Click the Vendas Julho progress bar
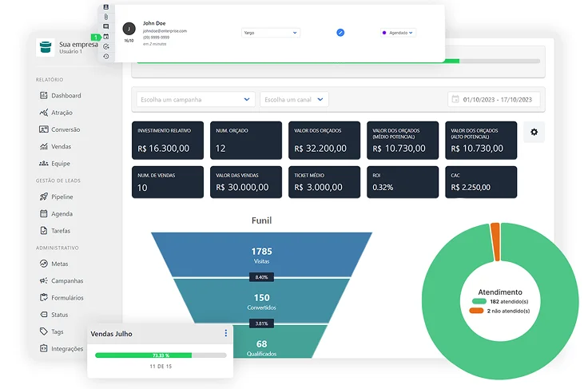The height and width of the screenshot is (389, 588). (x=160, y=355)
